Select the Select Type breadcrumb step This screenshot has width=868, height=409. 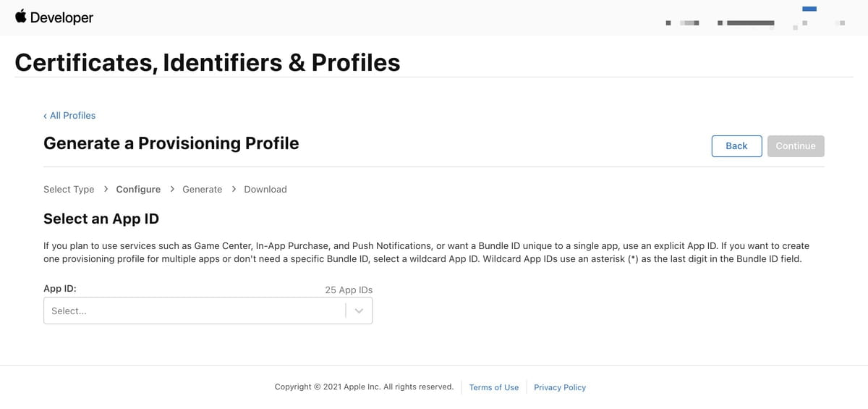[x=69, y=189]
